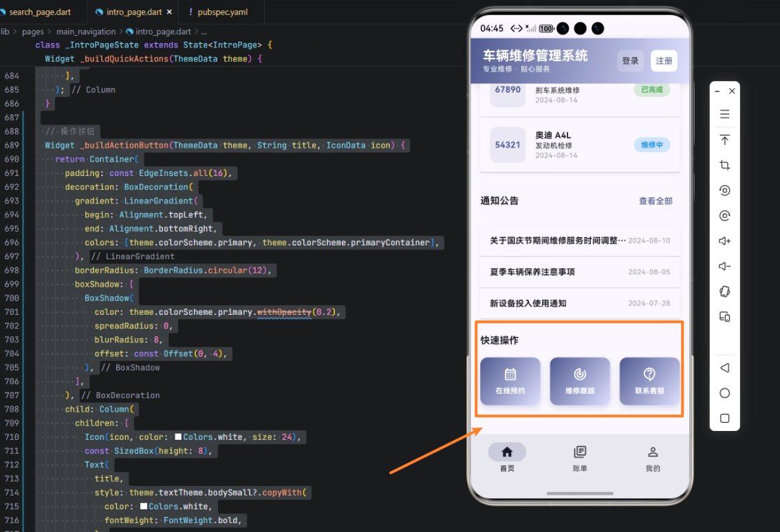Click the pin-to-top arrow icon in emulator toolbar

click(724, 140)
